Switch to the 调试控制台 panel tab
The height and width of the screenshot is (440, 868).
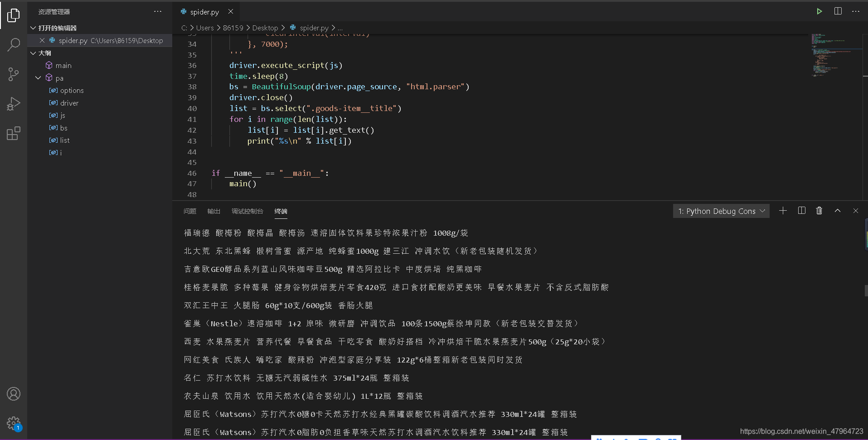click(247, 211)
